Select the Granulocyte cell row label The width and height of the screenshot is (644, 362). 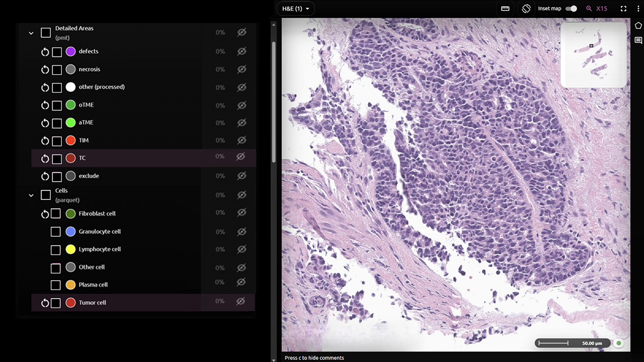[100, 232]
